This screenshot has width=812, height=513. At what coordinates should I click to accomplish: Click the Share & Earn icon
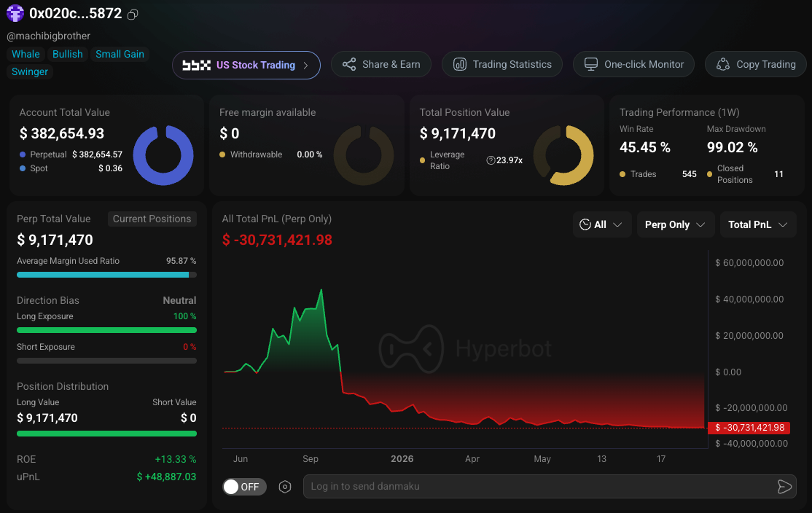[x=349, y=64]
